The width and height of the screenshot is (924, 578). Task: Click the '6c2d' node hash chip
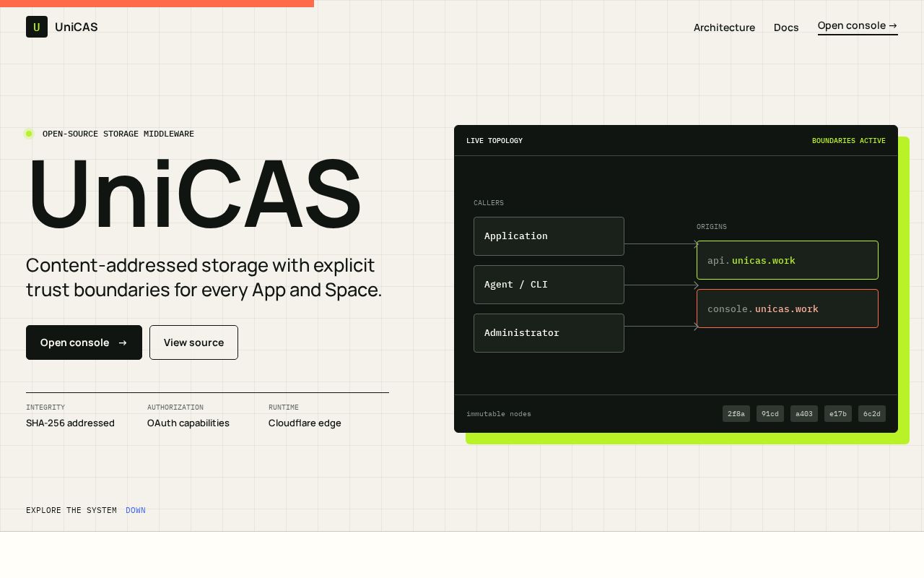coord(872,414)
